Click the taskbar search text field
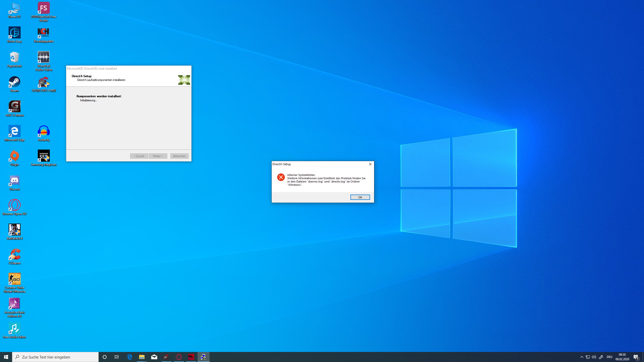 tap(58, 357)
